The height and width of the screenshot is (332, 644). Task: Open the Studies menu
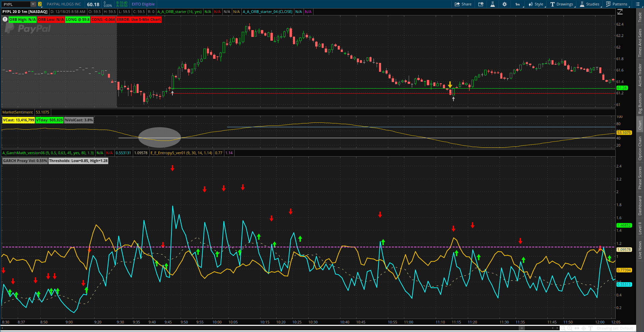click(x=590, y=4)
